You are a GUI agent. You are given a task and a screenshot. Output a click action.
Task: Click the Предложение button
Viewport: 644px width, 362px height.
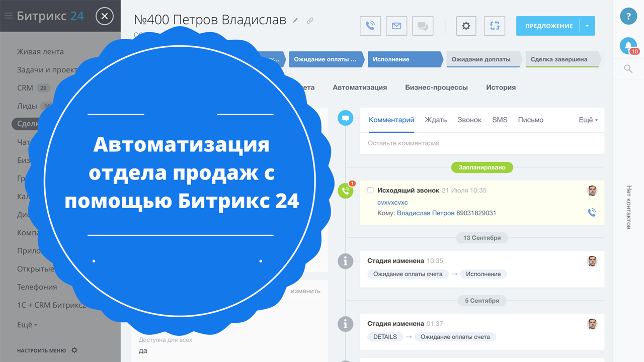coord(548,26)
